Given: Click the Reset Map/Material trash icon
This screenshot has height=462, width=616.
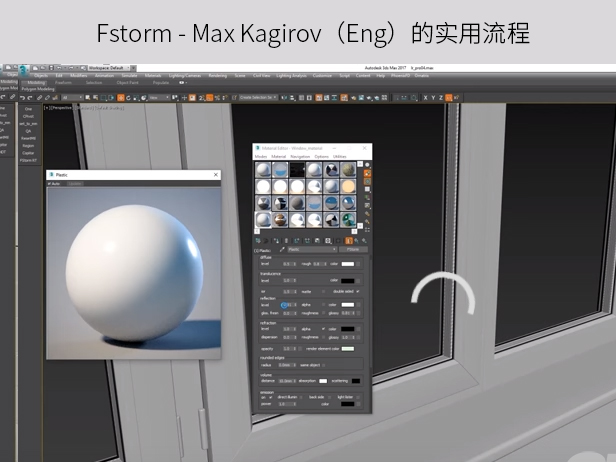Looking at the screenshot, I should pos(287,240).
